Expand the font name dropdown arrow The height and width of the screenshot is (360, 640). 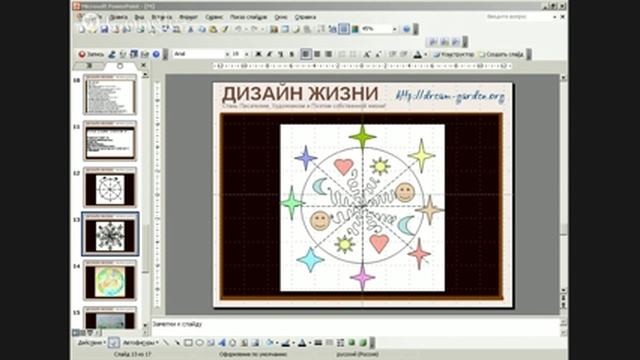227,54
